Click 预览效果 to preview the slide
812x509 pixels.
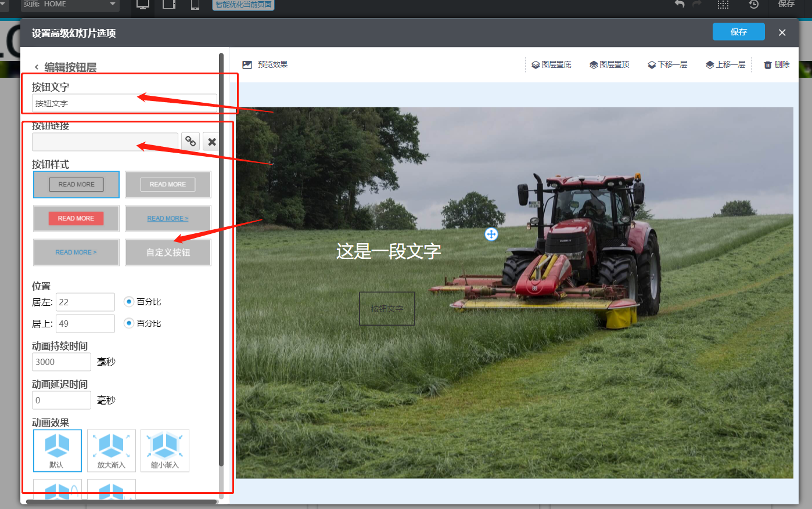click(x=265, y=64)
